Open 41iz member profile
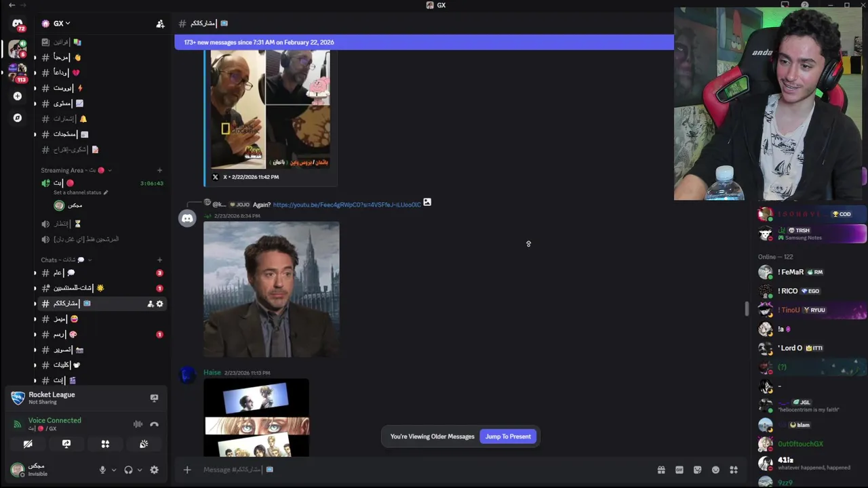The width and height of the screenshot is (868, 488). [x=811, y=463]
